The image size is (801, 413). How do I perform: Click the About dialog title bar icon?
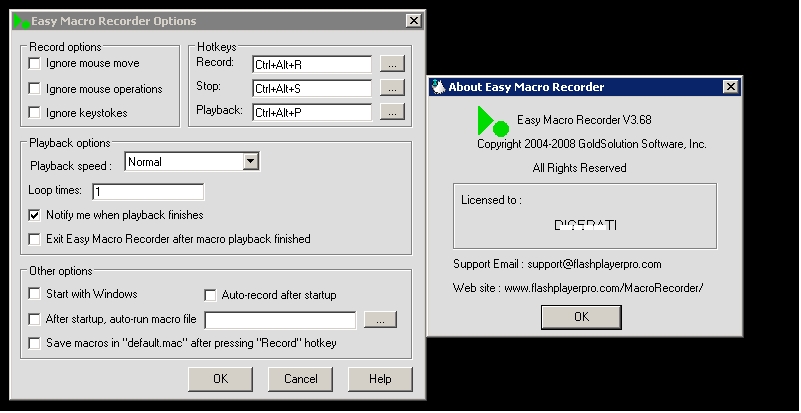[x=438, y=87]
